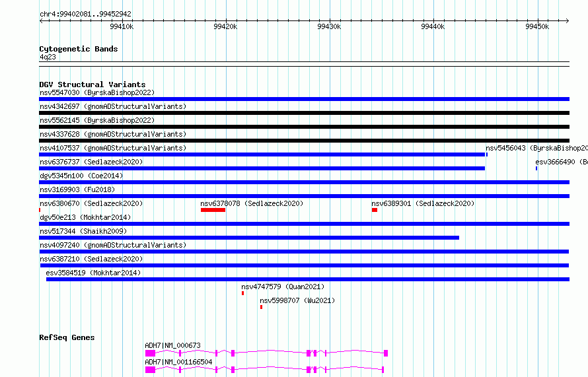Screen dimensions: 588x377
Task: Click the 99420k ruler tick label
Action: (225, 26)
